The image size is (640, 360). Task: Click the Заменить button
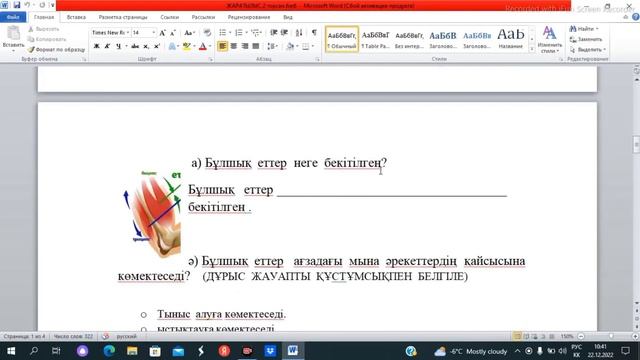pos(586,39)
